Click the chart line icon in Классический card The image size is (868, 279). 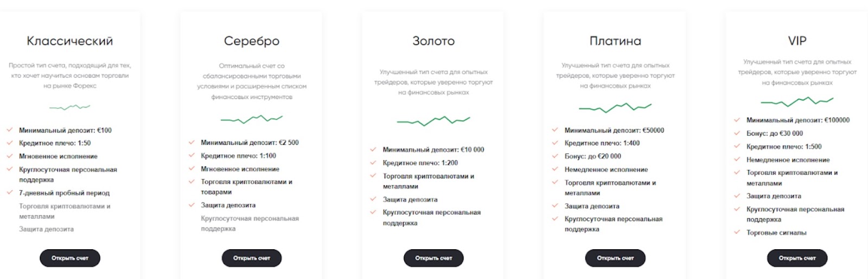pos(69,107)
